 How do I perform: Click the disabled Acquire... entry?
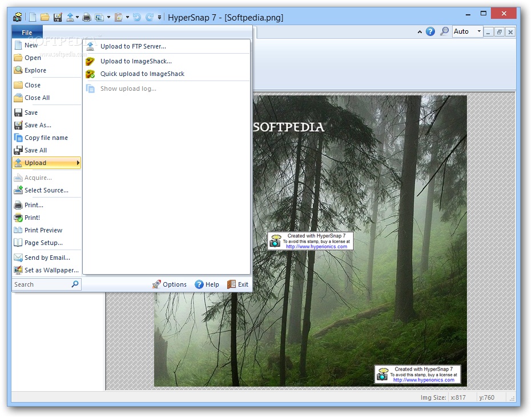[x=47, y=178]
